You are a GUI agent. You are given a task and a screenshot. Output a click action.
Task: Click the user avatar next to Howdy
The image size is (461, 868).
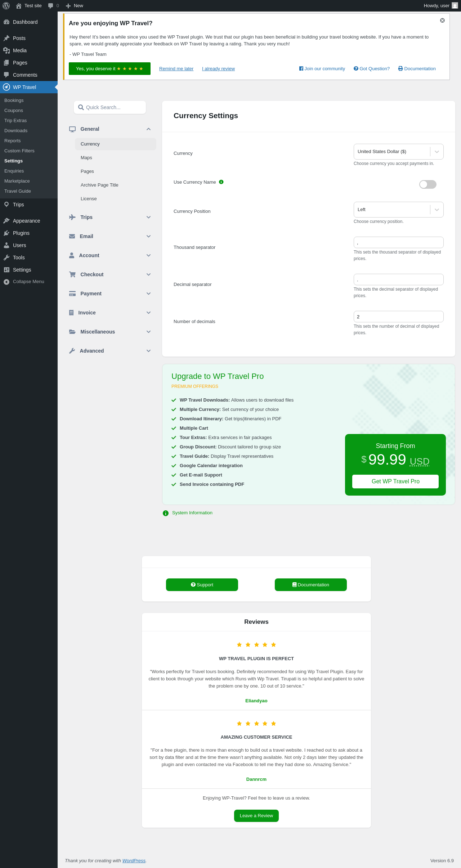click(x=455, y=6)
